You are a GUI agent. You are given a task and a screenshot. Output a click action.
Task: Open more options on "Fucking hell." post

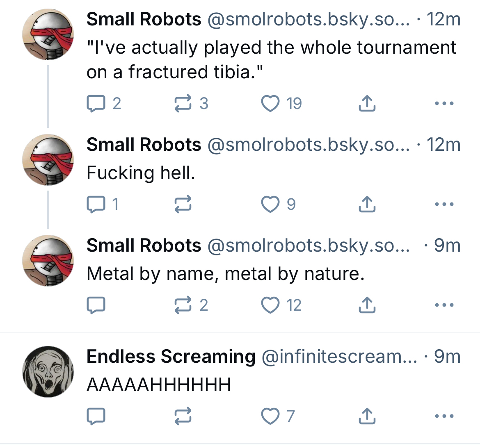point(444,204)
